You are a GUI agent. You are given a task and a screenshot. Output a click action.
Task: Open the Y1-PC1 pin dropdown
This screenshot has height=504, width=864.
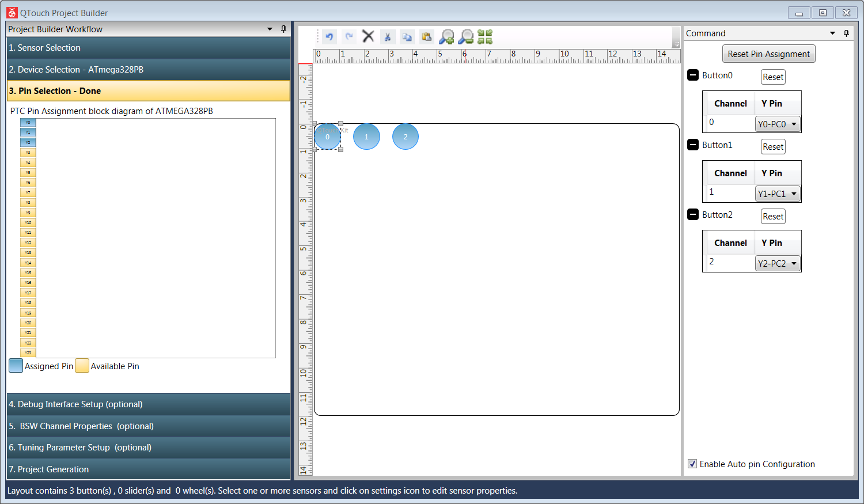click(778, 194)
